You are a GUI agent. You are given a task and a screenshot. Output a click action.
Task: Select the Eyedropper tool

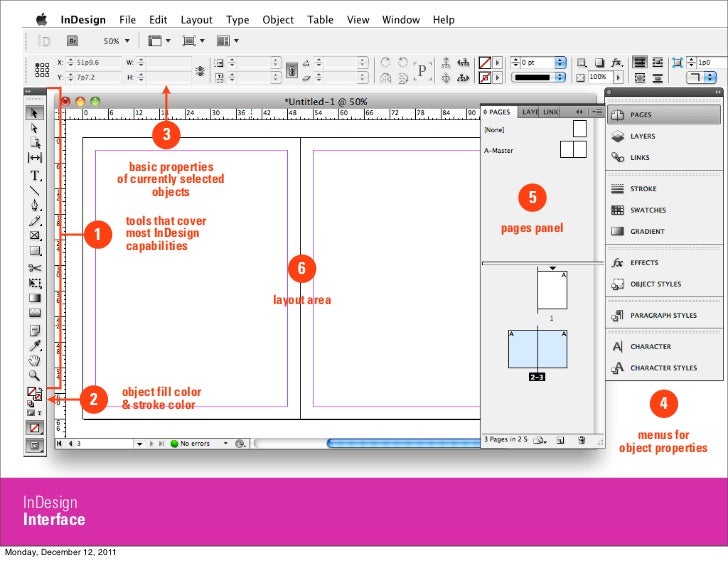pyautogui.click(x=34, y=346)
